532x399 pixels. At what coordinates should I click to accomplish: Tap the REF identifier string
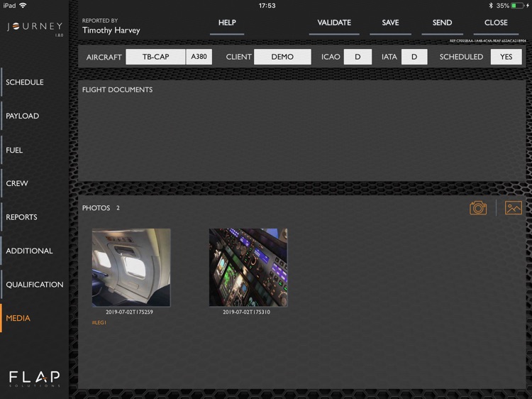[487, 41]
